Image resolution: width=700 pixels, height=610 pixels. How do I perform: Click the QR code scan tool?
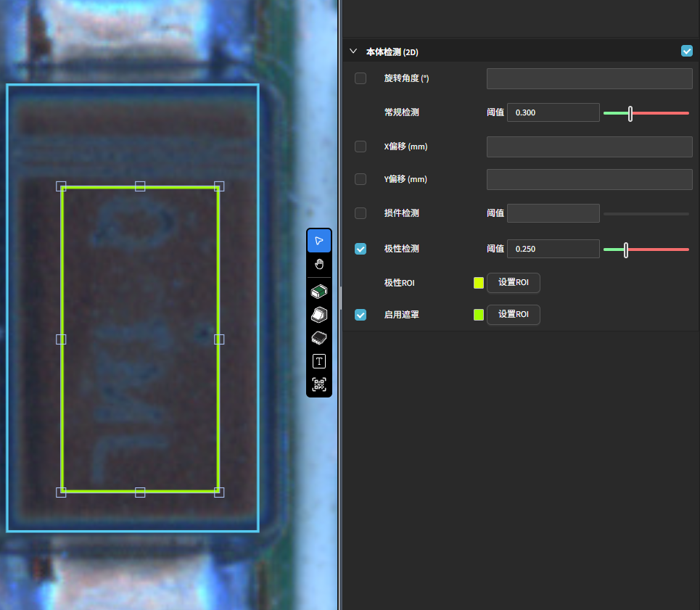319,384
